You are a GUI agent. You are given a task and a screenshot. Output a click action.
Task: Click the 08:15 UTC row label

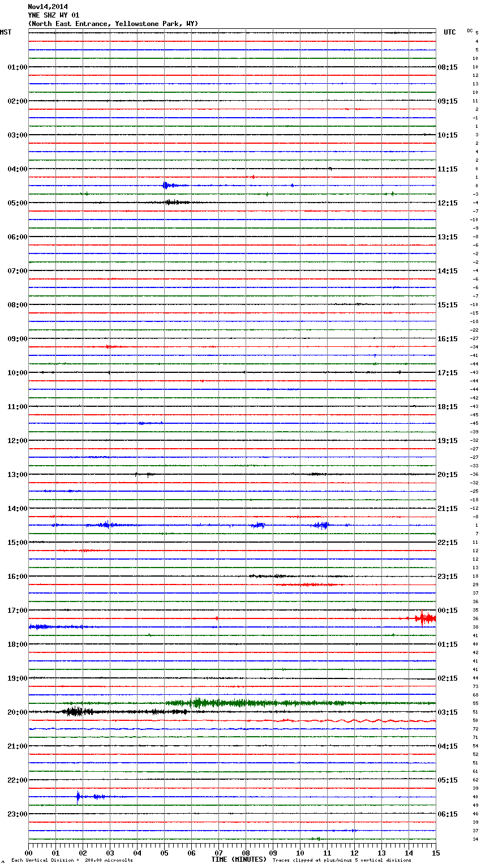pyautogui.click(x=448, y=67)
